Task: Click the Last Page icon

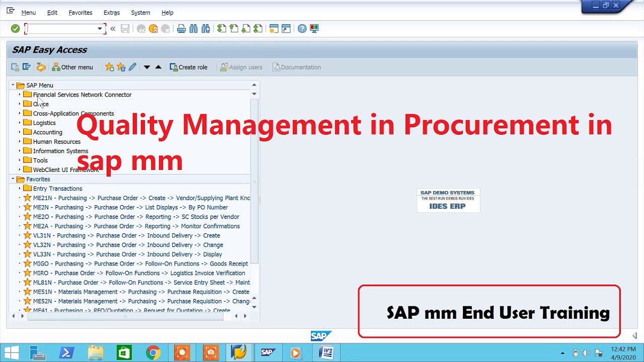Action: (258, 29)
